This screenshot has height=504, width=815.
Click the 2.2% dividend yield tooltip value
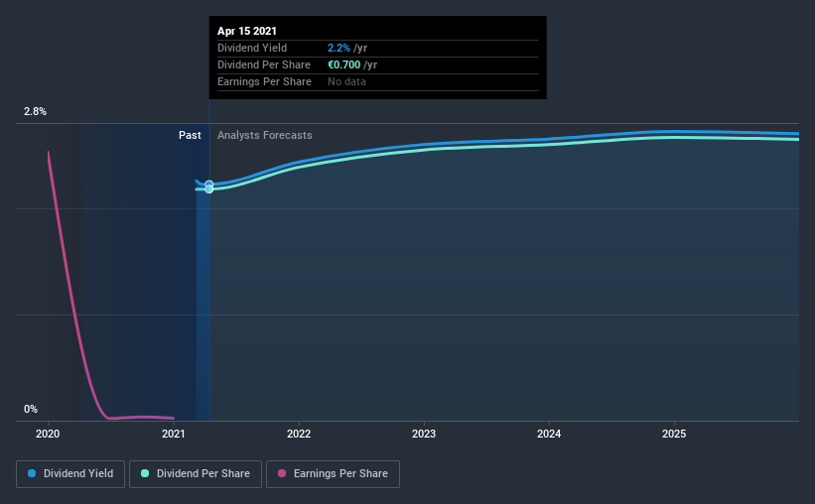click(x=339, y=48)
